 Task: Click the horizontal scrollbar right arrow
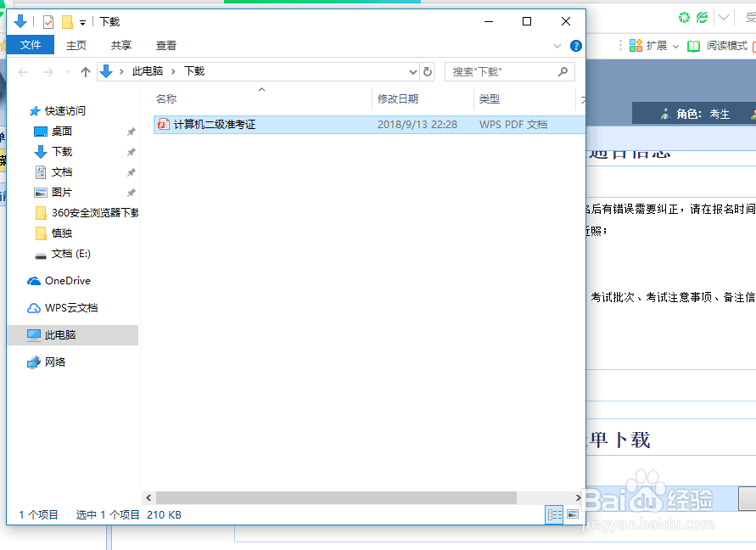(x=578, y=497)
